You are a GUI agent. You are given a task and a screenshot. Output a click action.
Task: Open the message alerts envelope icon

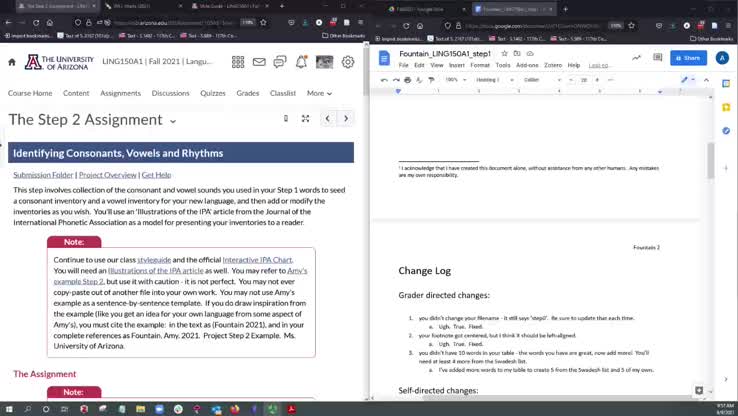pyautogui.click(x=259, y=62)
